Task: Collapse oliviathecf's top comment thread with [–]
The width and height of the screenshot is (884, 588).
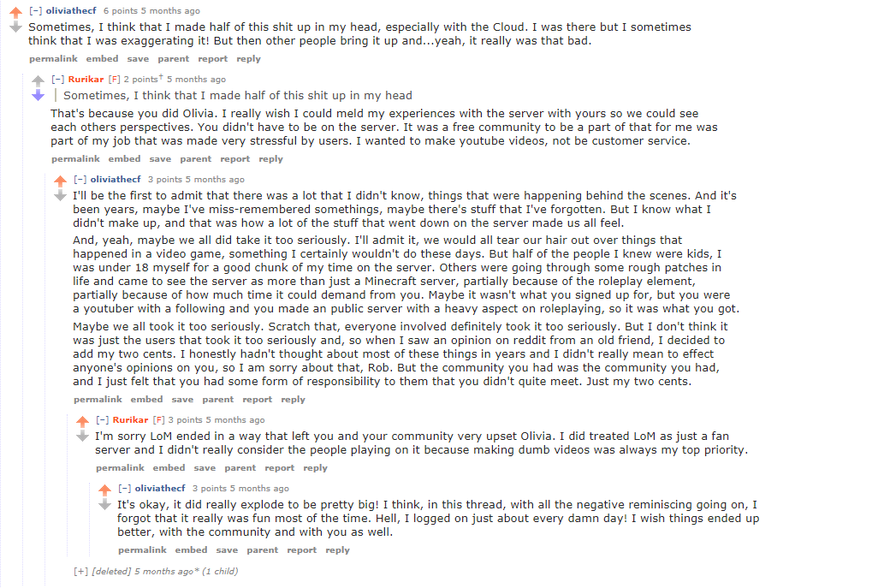Action: 36,11
